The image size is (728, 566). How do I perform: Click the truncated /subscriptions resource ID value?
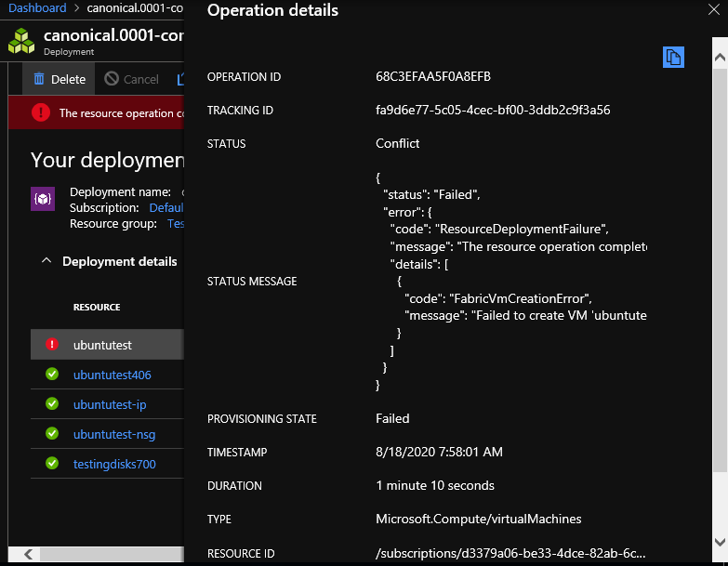point(510,554)
